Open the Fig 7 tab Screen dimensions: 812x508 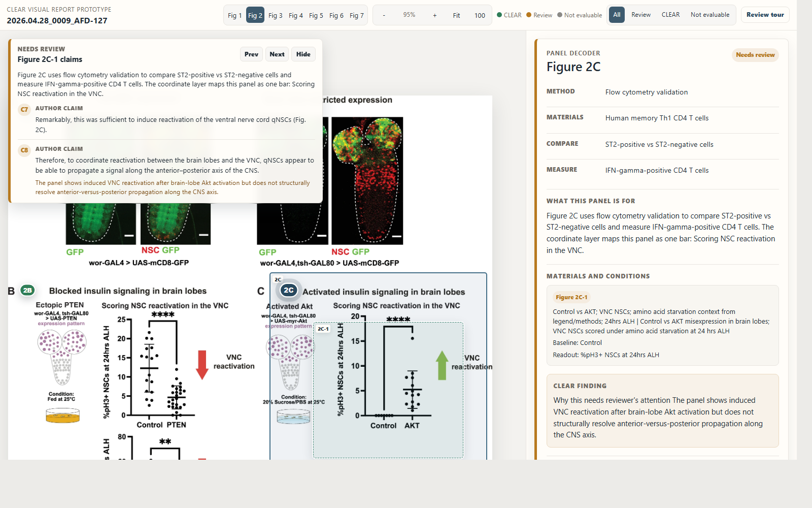356,15
